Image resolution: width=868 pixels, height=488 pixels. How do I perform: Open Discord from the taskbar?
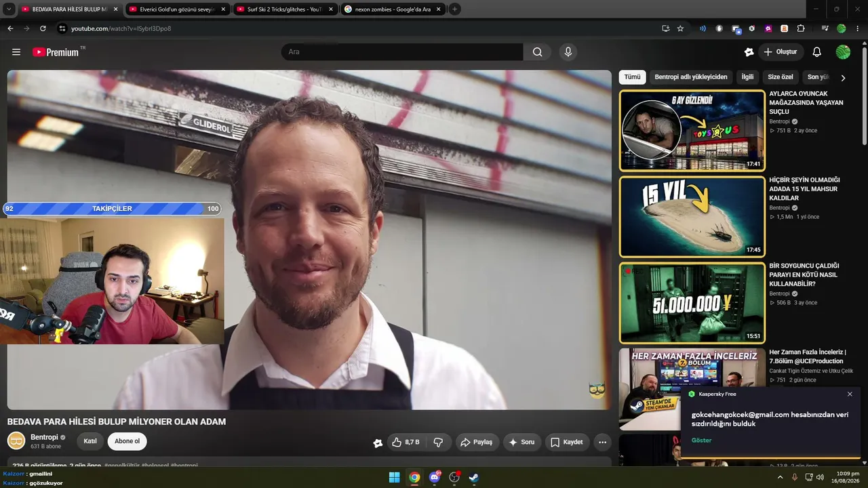435,477
